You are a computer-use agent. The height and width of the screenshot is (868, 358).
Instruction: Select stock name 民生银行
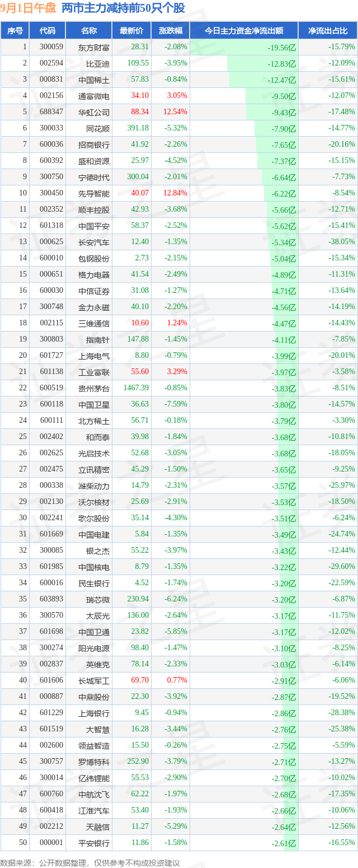click(x=95, y=583)
